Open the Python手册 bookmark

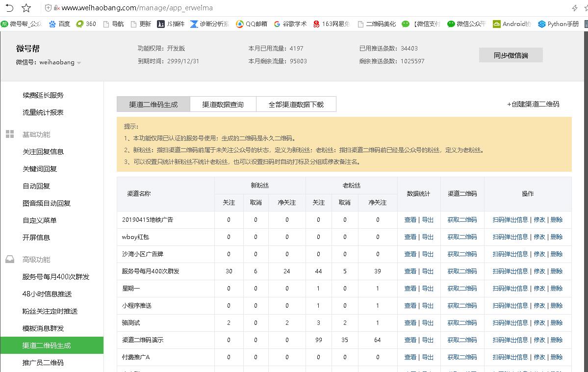click(x=559, y=24)
